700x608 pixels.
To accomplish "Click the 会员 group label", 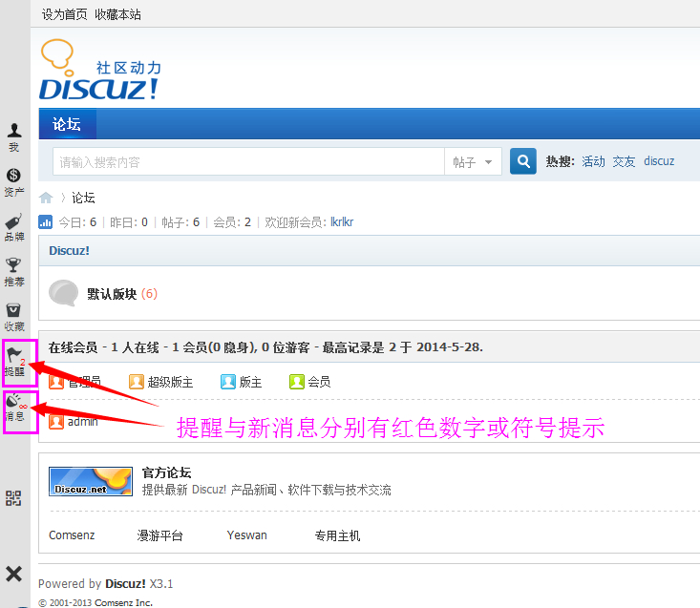I will (x=319, y=382).
